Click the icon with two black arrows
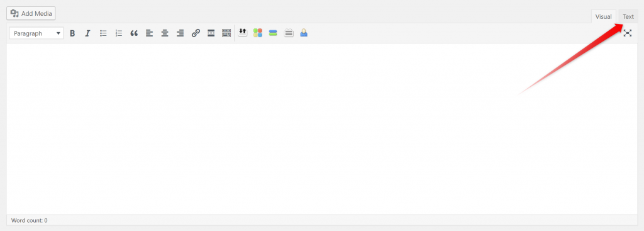Image resolution: width=644 pixels, height=231 pixels. click(x=242, y=33)
